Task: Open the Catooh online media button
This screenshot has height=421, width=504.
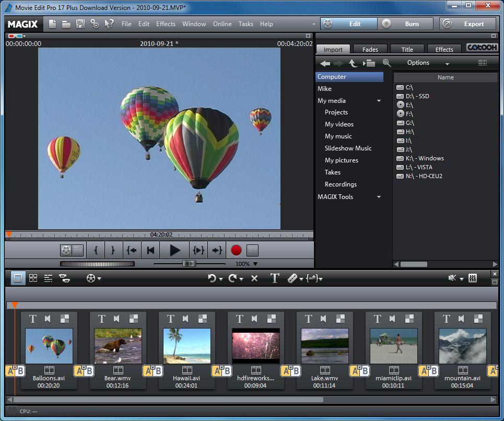Action: point(482,48)
